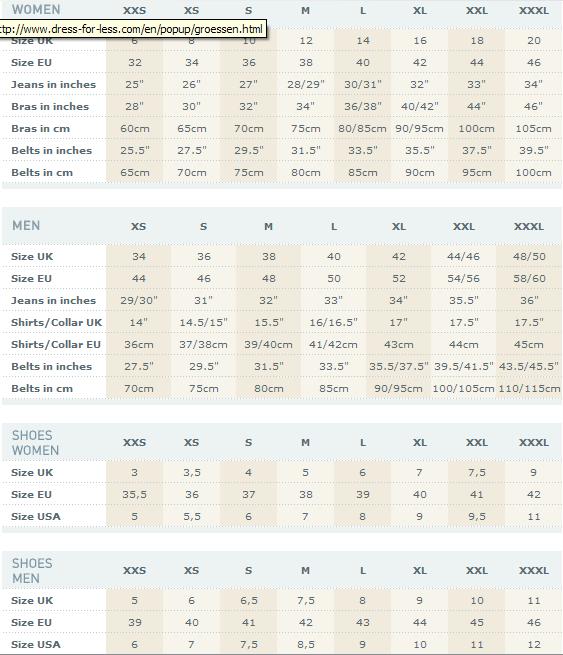Click the 35,5 women's shoe EU size
The image size is (563, 655).
[134, 495]
